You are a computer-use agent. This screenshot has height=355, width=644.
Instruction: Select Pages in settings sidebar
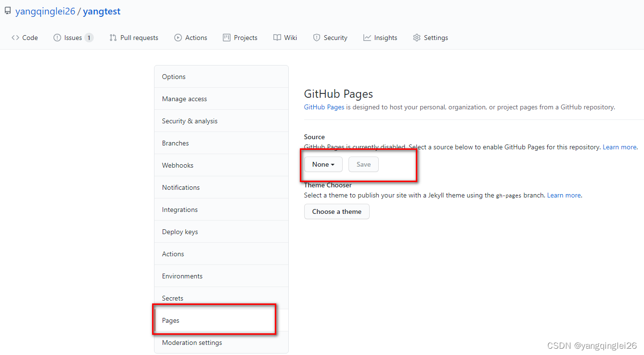pos(221,320)
